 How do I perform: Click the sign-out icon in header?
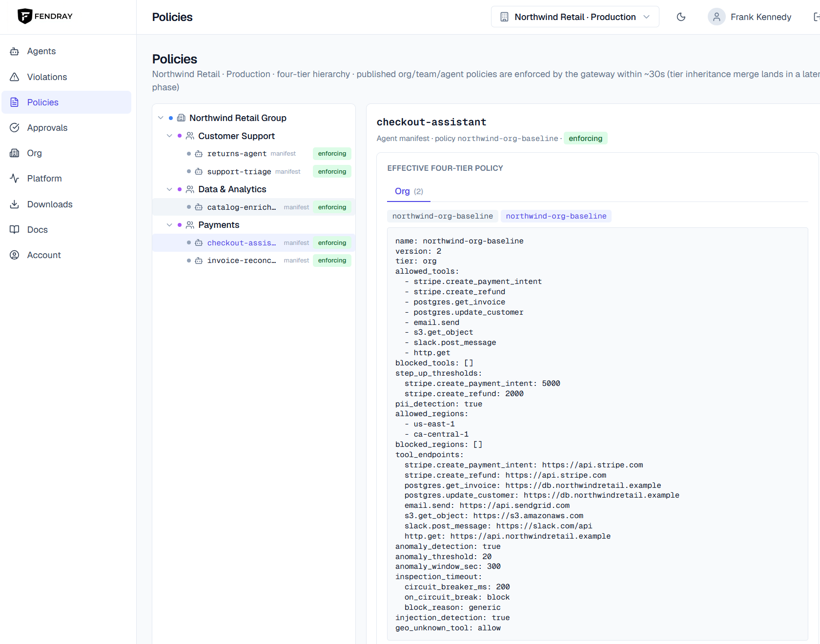tap(816, 17)
